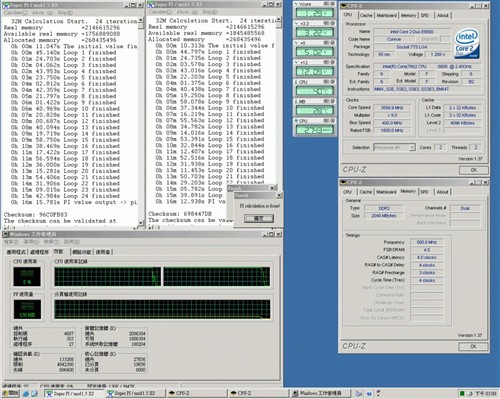Click the Bus Speed value 400.0 MHz
The height and width of the screenshot is (399, 500).
coord(392,123)
